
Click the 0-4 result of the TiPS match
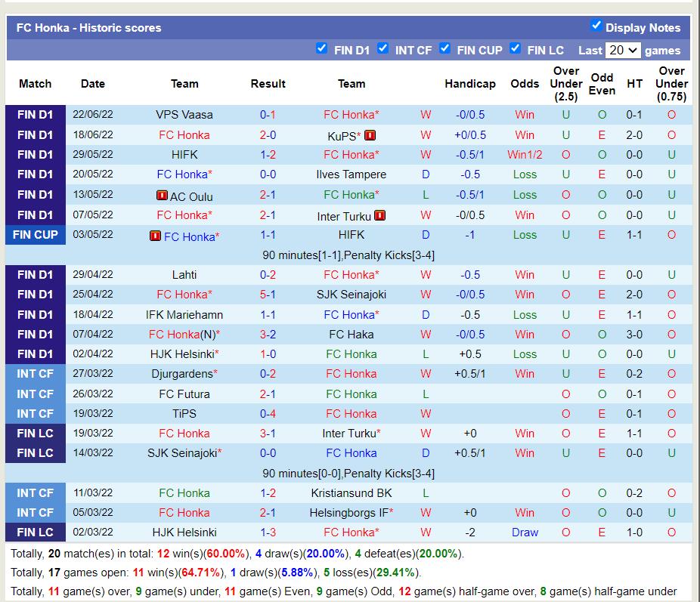click(x=268, y=414)
